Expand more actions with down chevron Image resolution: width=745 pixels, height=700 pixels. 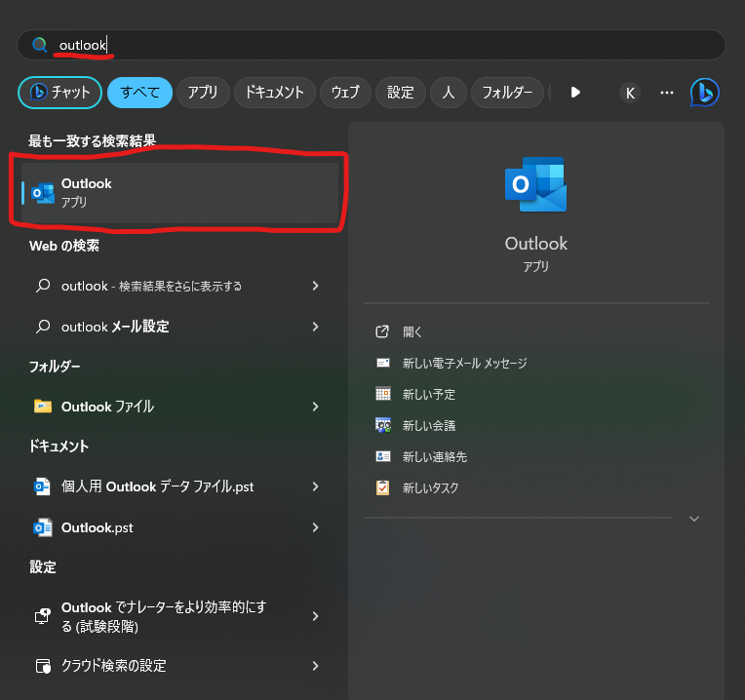[694, 519]
